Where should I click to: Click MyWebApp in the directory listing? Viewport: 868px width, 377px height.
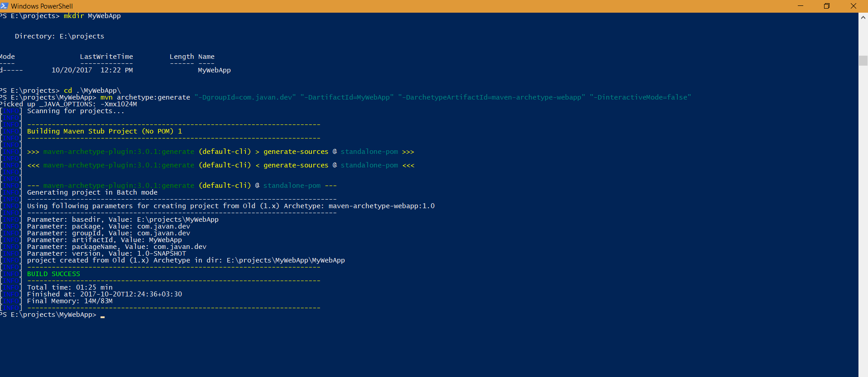tap(214, 70)
